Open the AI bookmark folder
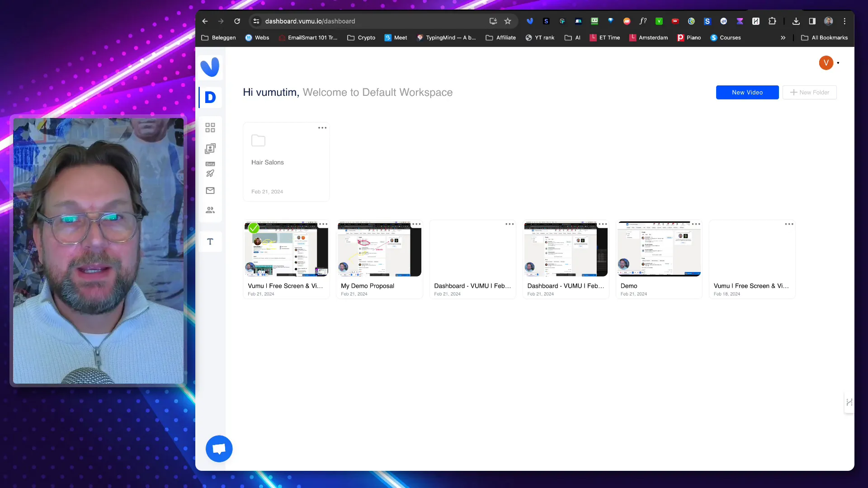 (x=572, y=38)
